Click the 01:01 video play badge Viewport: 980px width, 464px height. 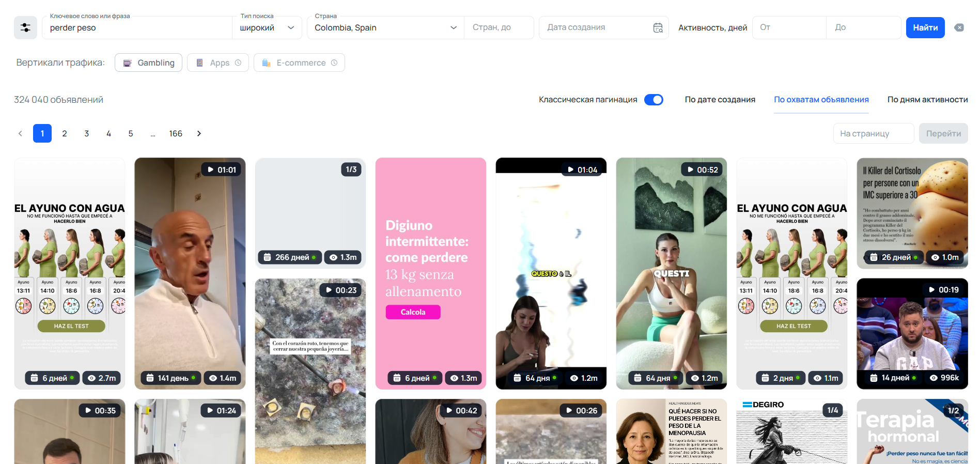[221, 169]
